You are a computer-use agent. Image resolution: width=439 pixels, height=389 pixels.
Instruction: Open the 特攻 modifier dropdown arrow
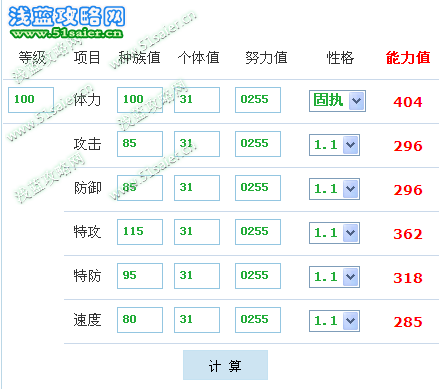pyautogui.click(x=351, y=233)
